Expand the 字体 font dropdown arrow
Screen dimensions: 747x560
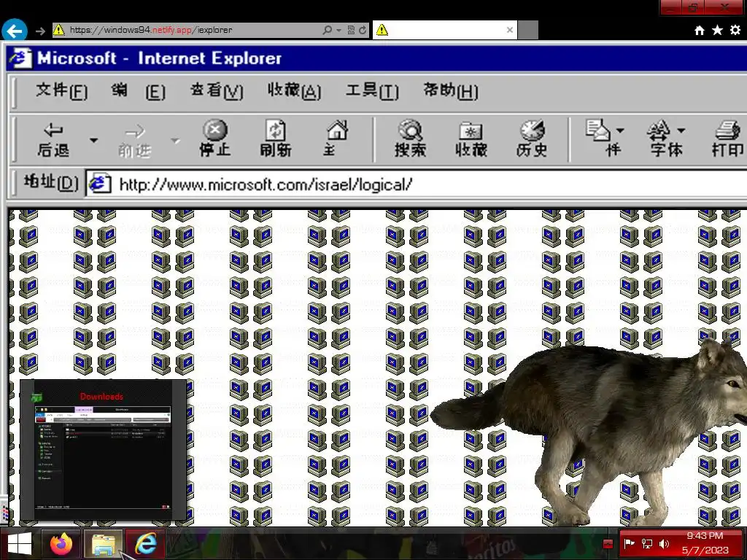coord(681,130)
